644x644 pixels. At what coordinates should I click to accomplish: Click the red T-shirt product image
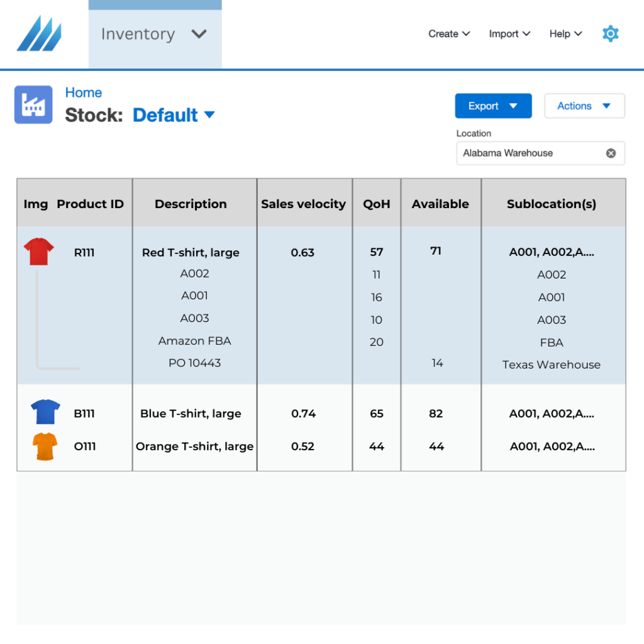38,251
